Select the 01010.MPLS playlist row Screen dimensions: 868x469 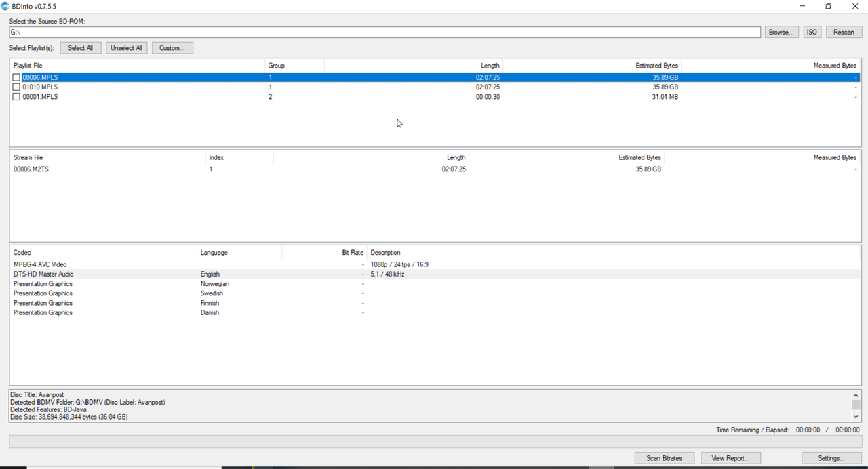(x=435, y=87)
